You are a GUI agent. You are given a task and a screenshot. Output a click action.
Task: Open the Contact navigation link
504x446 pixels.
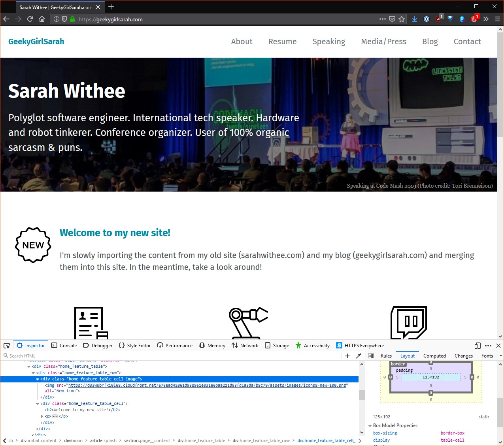467,41
